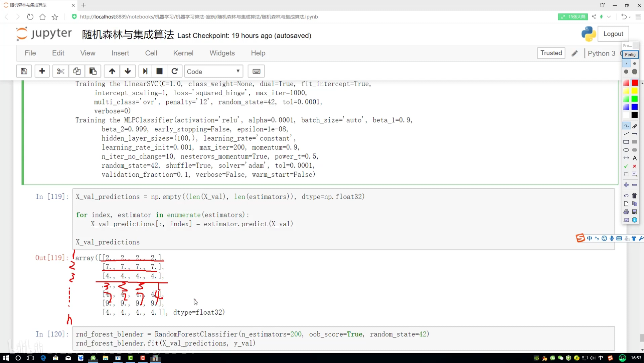Interrupt the kernel with stop icon
644x363 pixels.
coord(160,71)
